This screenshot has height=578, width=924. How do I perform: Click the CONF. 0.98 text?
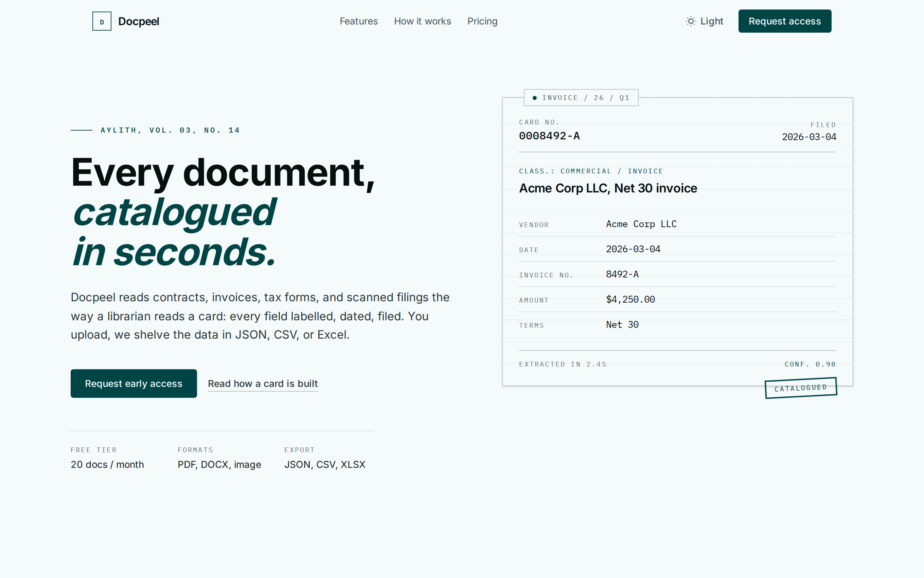click(x=810, y=364)
